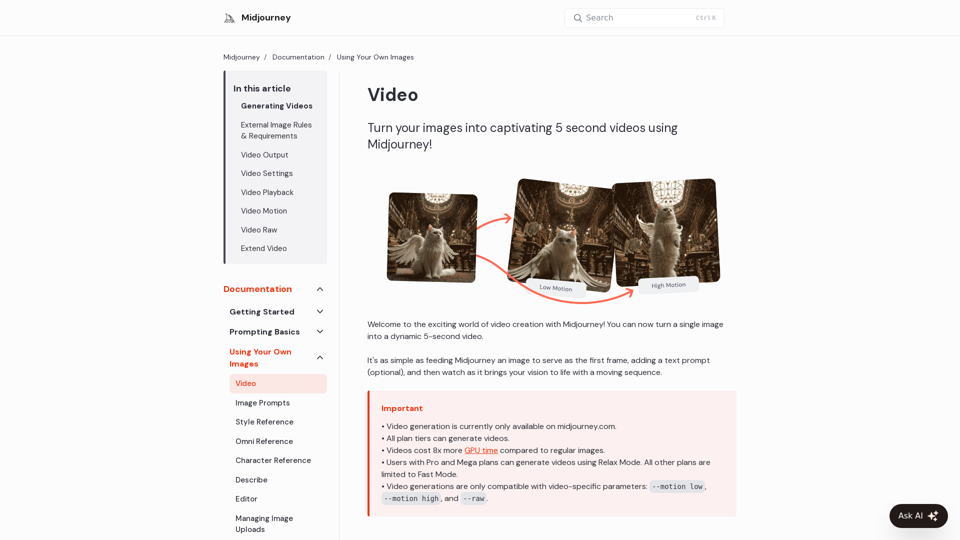Expand the Getting Started chevron
960x540 pixels.
point(320,312)
